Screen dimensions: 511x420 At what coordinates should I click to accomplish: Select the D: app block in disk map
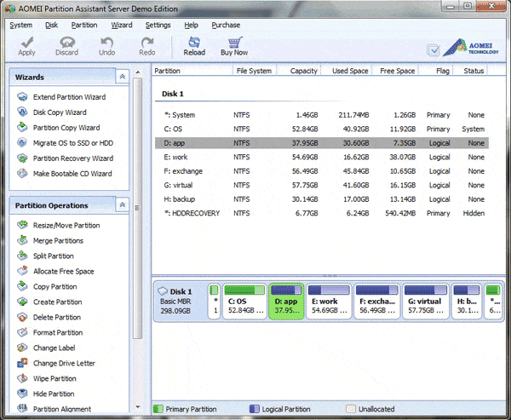click(x=286, y=301)
